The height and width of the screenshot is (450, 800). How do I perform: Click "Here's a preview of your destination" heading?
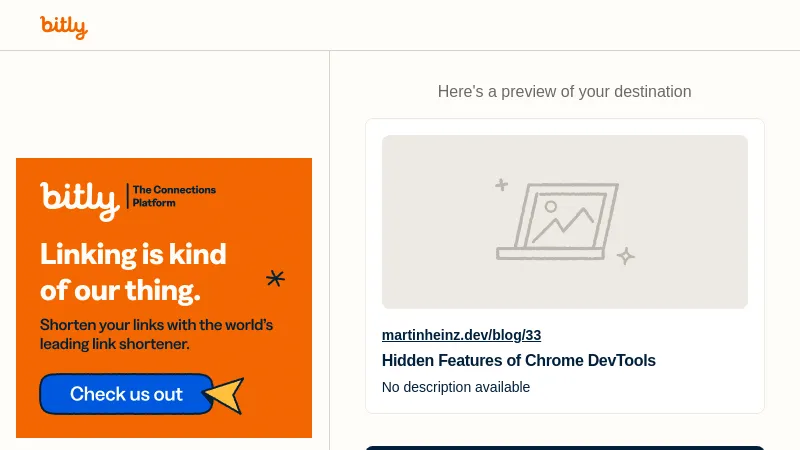point(564,92)
